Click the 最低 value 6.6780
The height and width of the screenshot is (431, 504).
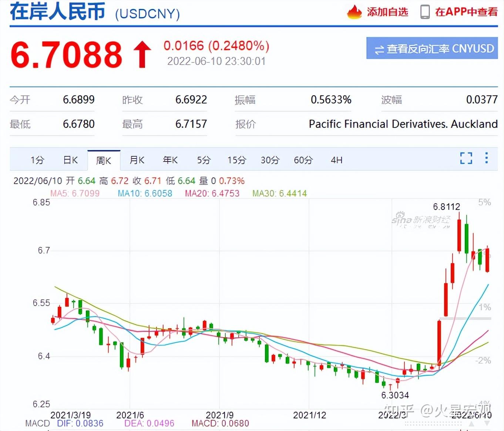(78, 124)
